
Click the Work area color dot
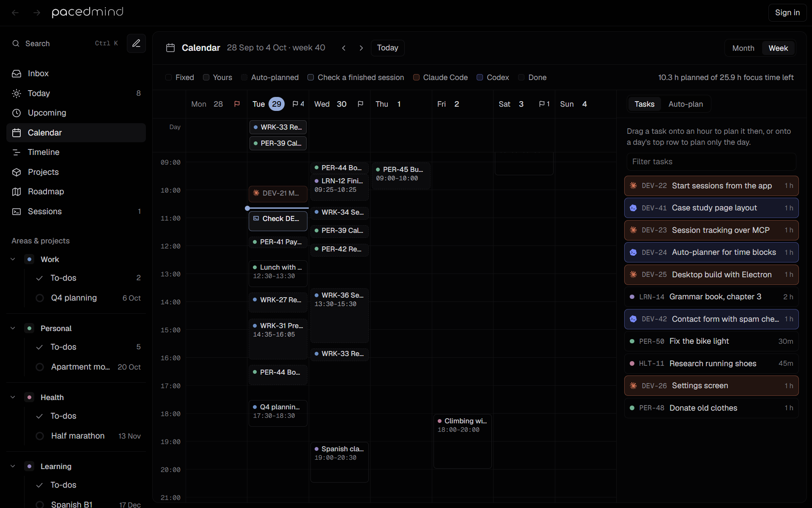click(x=29, y=259)
